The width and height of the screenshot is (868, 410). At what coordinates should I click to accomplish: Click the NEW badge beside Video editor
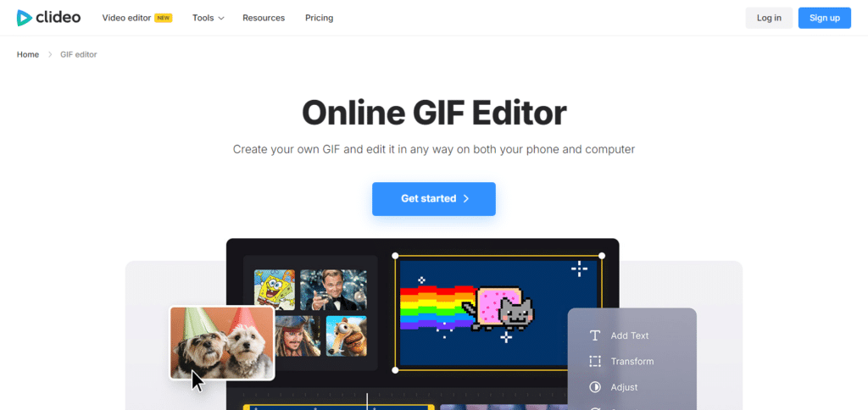coord(163,18)
